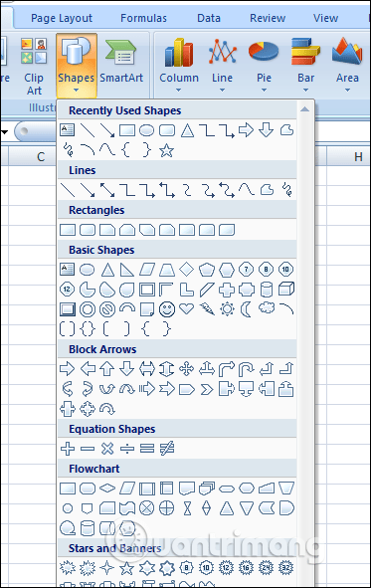Select the flowchart summing junction shape
Image resolution: width=371 pixels, height=588 pixels.
147,508
